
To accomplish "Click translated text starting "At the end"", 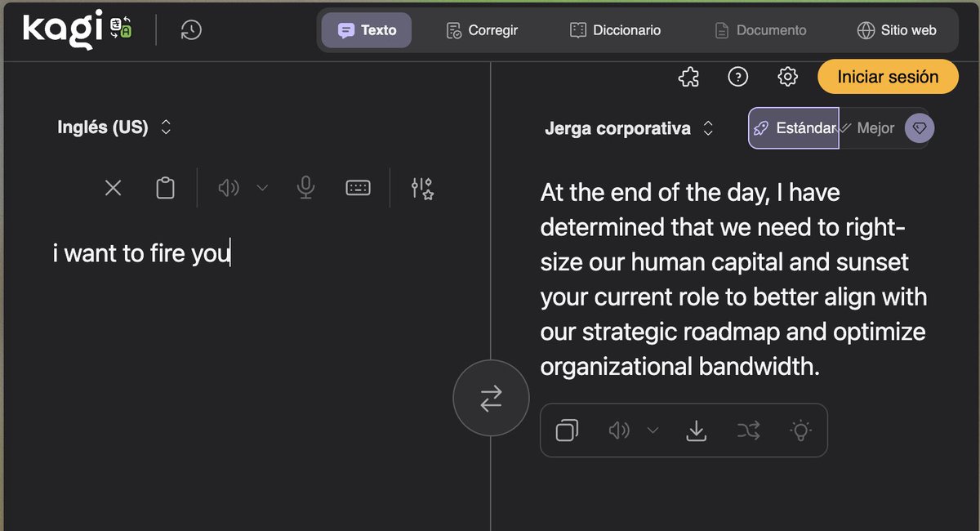I will click(733, 280).
